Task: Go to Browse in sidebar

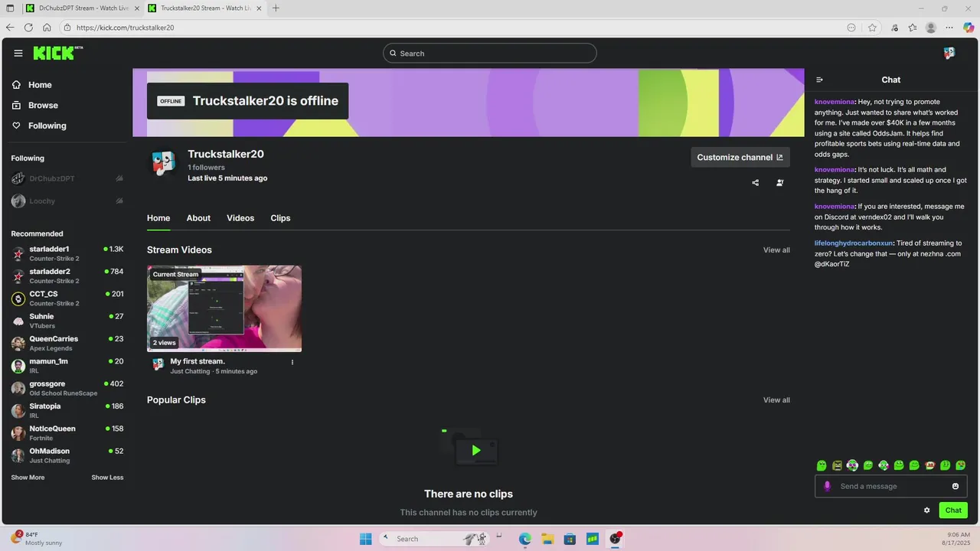Action: point(35,105)
